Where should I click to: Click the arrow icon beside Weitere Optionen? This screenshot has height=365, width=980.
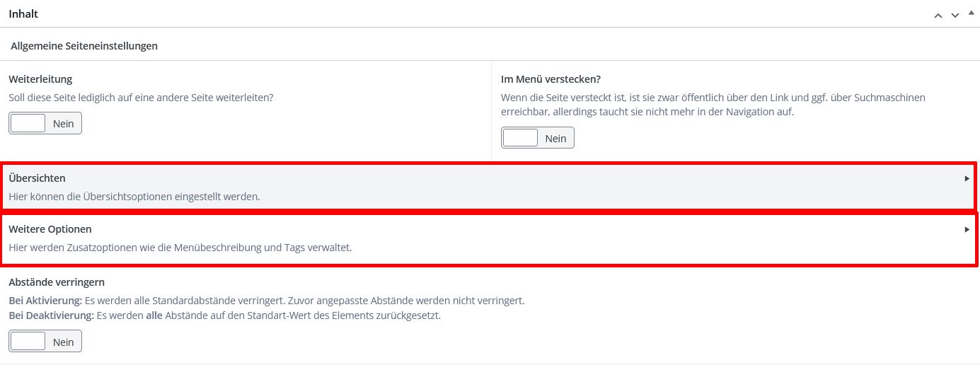tap(967, 229)
